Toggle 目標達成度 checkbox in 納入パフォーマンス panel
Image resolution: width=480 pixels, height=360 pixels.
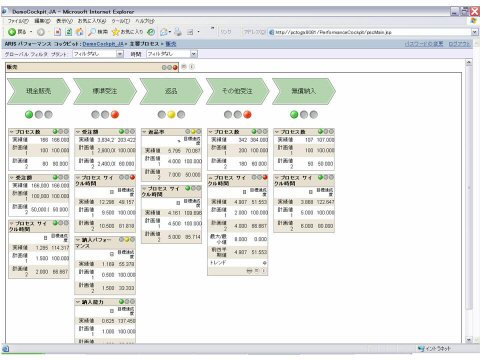click(x=112, y=254)
